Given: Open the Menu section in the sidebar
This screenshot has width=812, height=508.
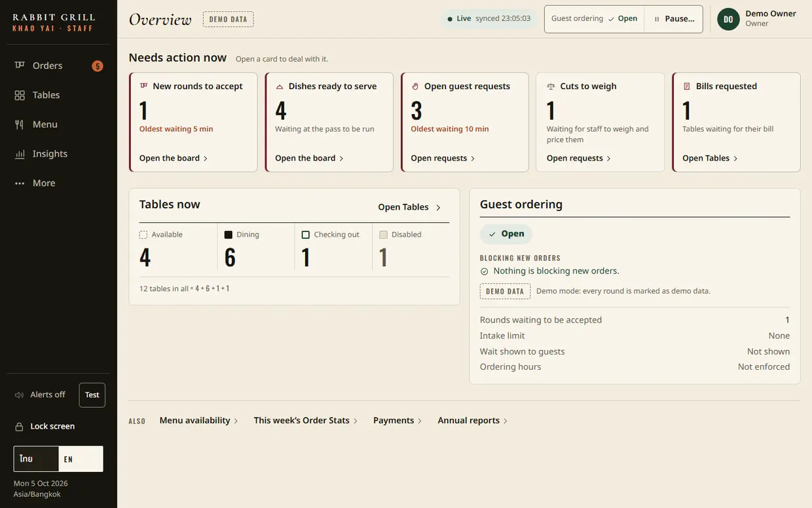Looking at the screenshot, I should [58, 125].
